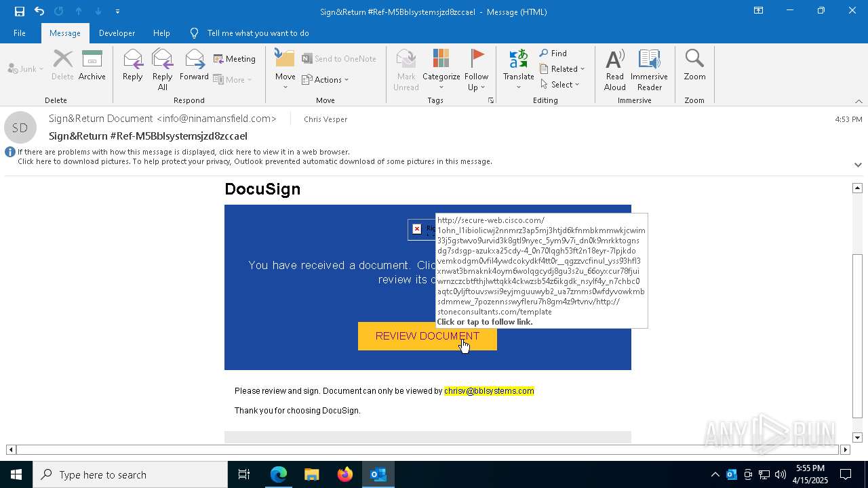Save the message using the floppy disk icon
The image size is (868, 488).
pos(20,11)
